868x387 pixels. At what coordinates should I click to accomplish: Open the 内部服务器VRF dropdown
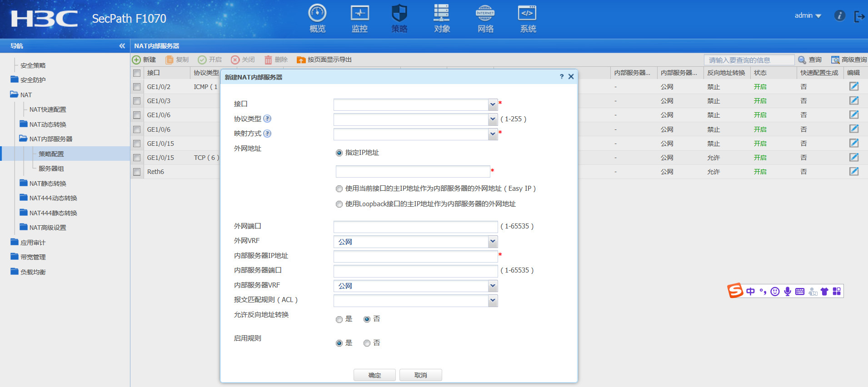[x=493, y=286]
